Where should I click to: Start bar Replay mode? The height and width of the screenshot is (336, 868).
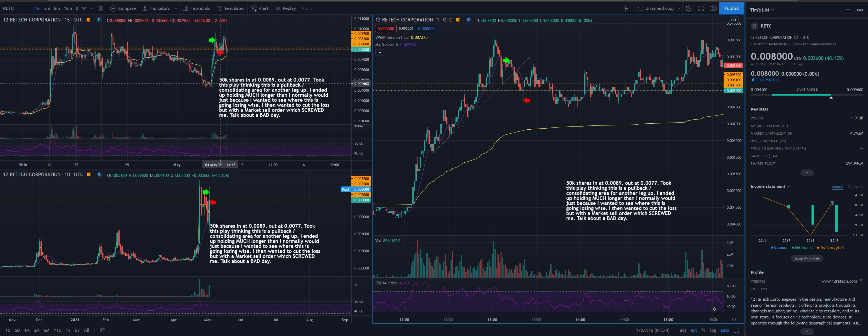tap(285, 8)
